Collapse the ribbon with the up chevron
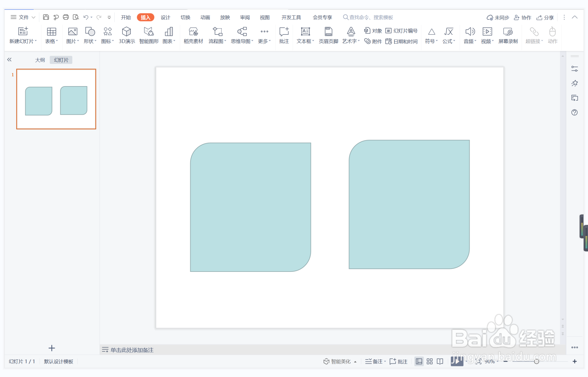 point(575,17)
